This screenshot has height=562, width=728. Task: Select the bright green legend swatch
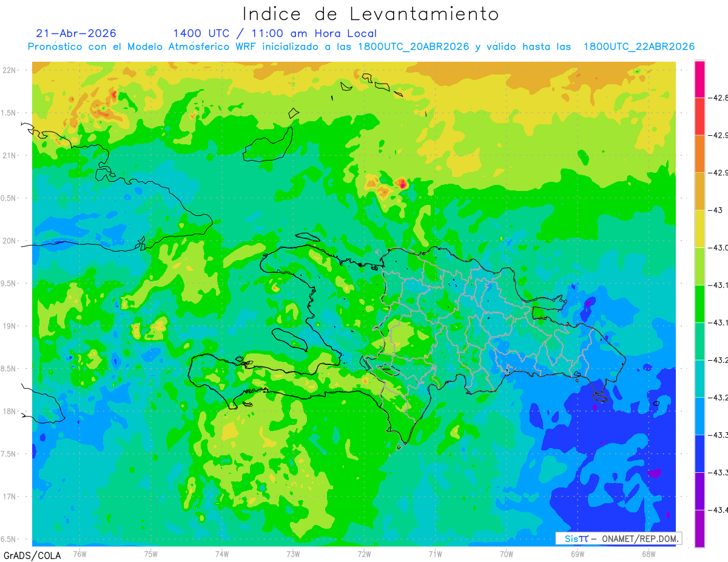(x=699, y=303)
